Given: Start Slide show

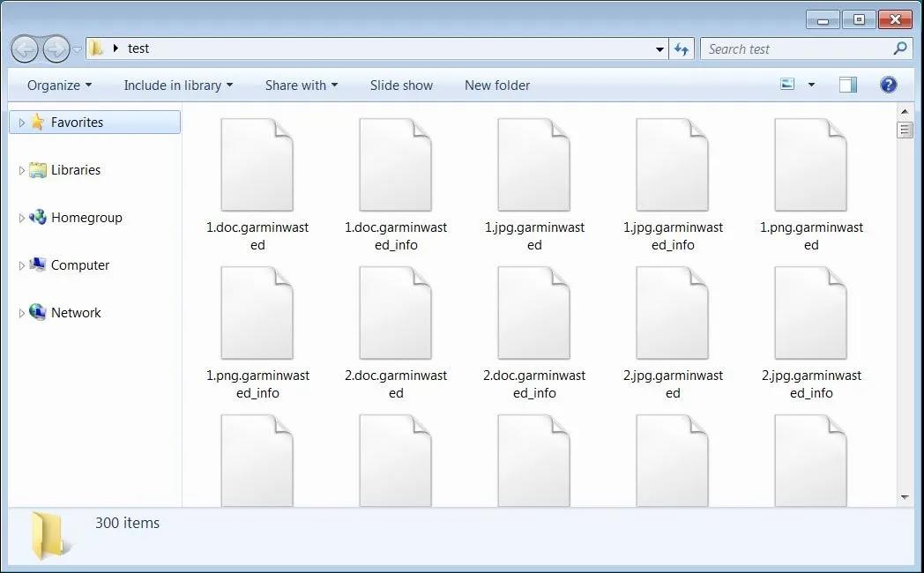Looking at the screenshot, I should click(x=401, y=86).
